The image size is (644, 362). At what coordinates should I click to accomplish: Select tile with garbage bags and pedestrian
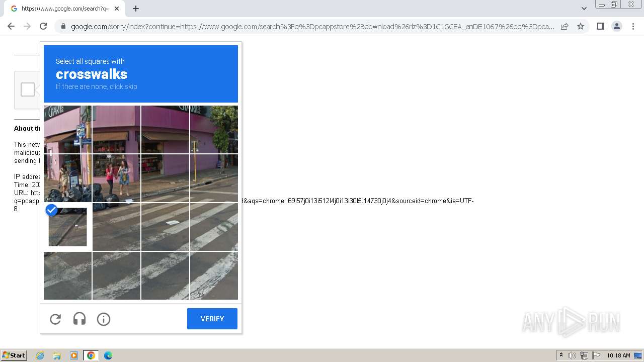(68, 178)
